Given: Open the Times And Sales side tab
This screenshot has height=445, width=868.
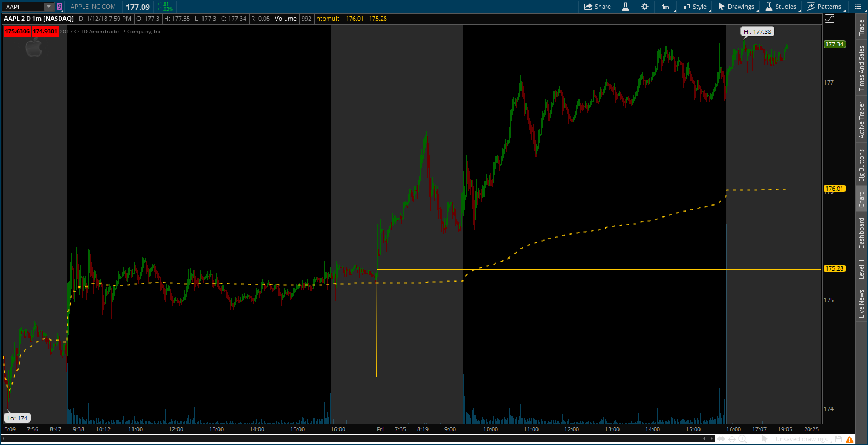Looking at the screenshot, I should coord(861,68).
